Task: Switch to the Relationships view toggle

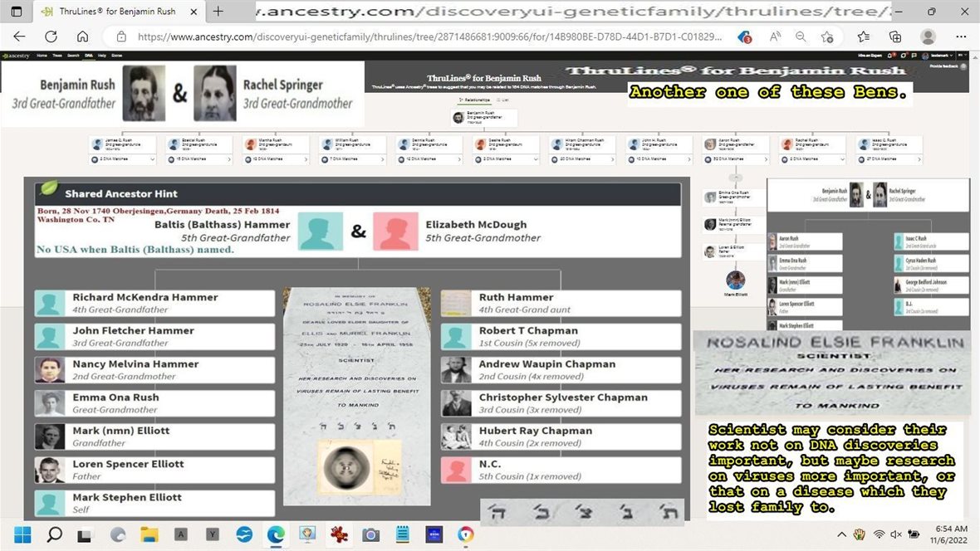Action: (x=477, y=99)
